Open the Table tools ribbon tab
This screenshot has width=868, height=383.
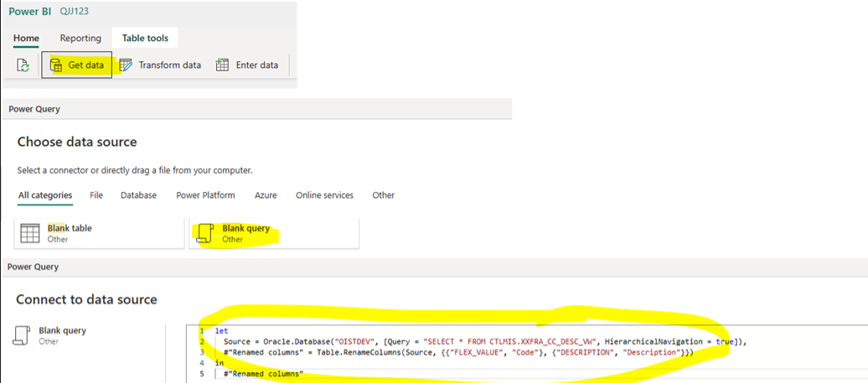[x=145, y=39]
